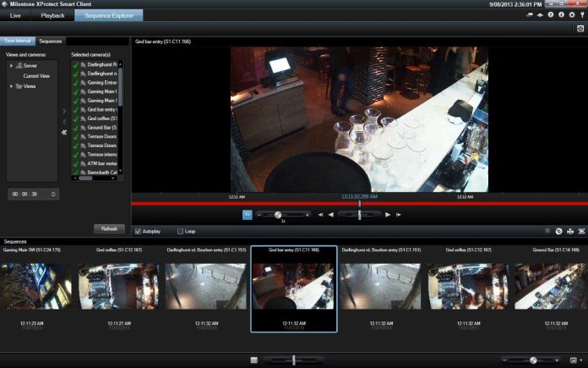The width and height of the screenshot is (588, 368).
Task: Open the help icon in top toolbar
Action: (550, 15)
